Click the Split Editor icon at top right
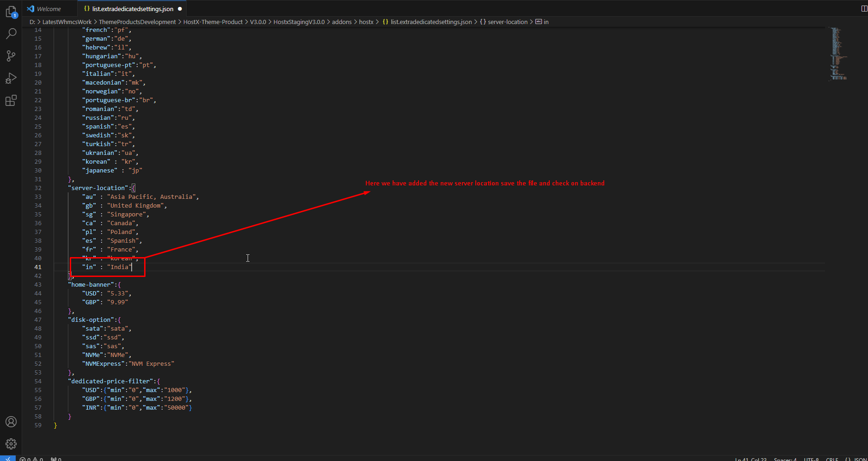The width and height of the screenshot is (868, 461). [864, 8]
